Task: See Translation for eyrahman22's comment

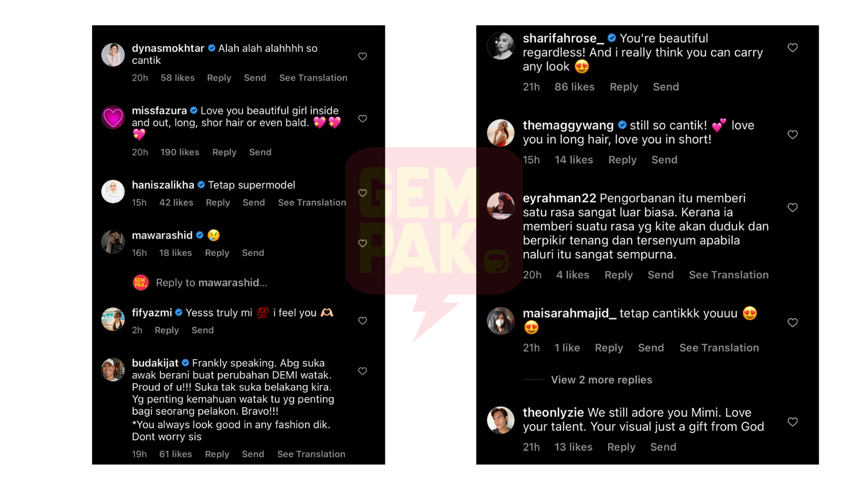Action: click(729, 275)
